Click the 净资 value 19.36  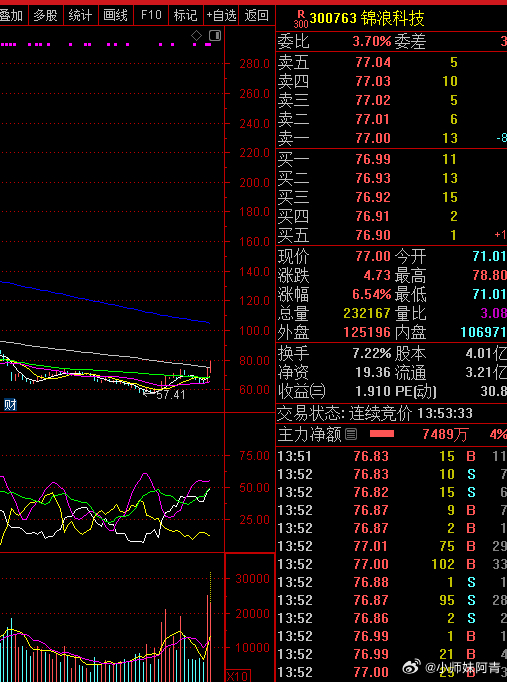(x=373, y=372)
